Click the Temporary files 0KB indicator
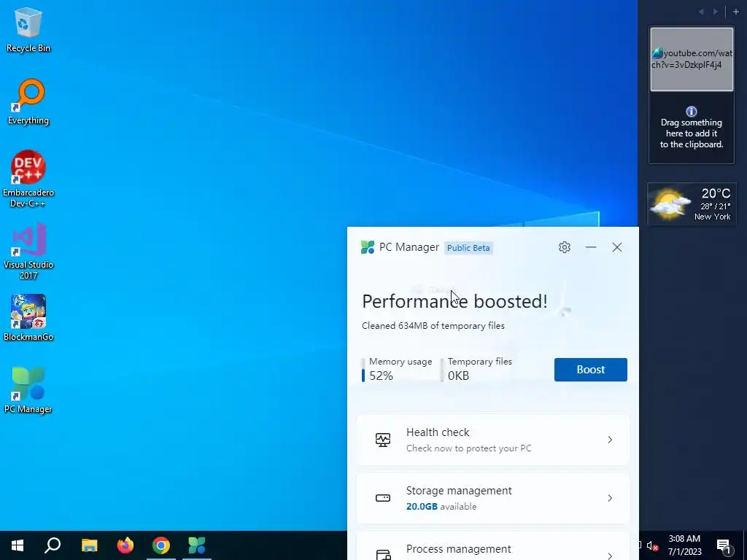The width and height of the screenshot is (747, 560). pyautogui.click(x=476, y=369)
